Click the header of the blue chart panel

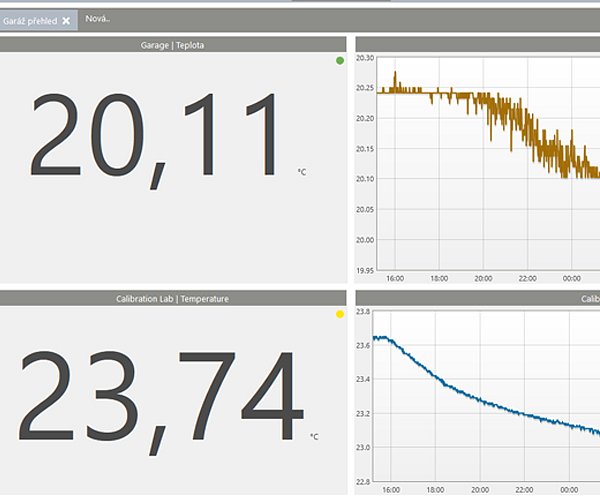[x=477, y=298]
